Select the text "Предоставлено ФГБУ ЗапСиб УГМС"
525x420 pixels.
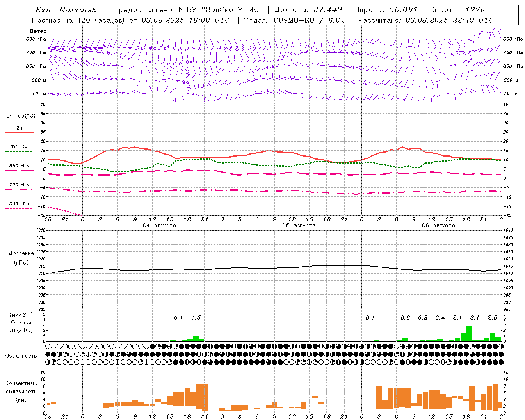point(187,10)
